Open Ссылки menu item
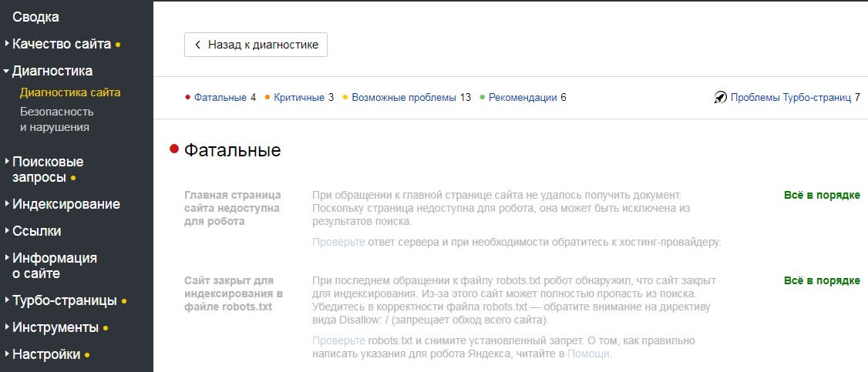 (36, 231)
